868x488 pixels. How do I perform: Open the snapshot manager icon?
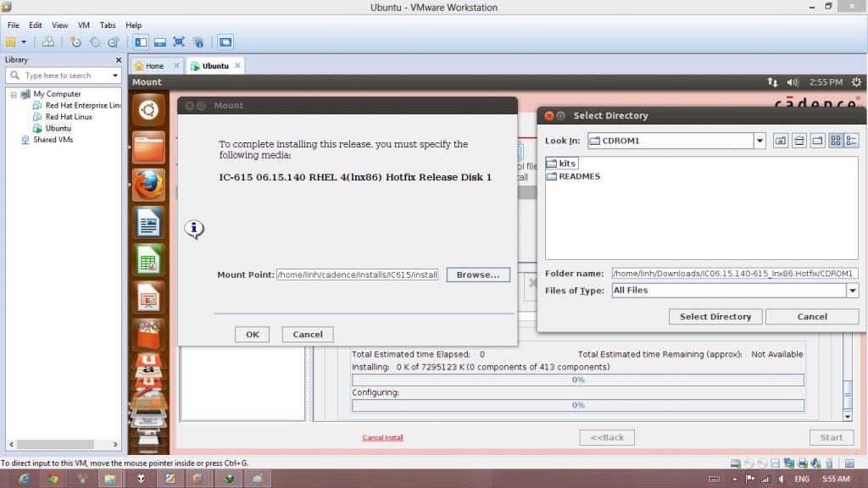[114, 42]
